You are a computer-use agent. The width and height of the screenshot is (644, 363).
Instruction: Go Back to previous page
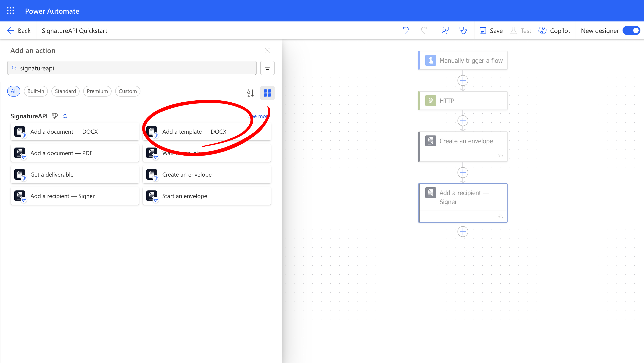point(19,30)
